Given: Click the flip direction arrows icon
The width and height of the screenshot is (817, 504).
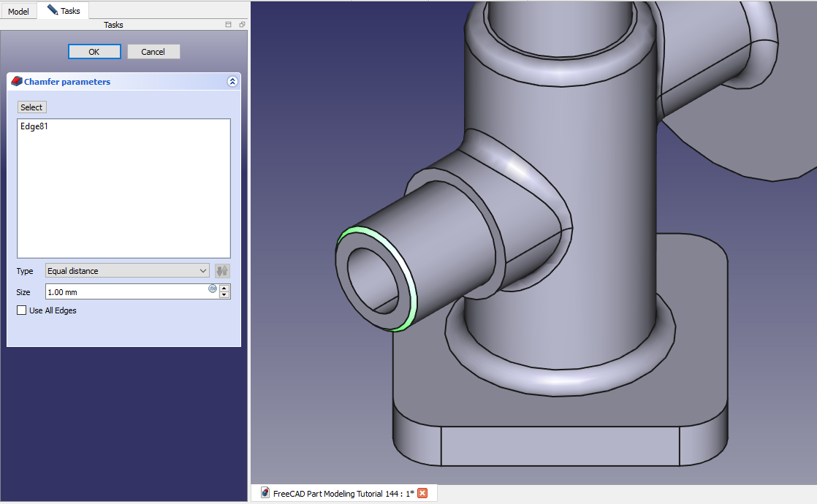Looking at the screenshot, I should click(x=222, y=271).
